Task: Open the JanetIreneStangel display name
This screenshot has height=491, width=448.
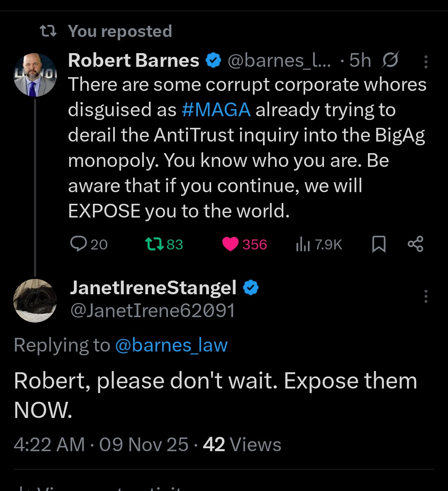Action: [x=153, y=288]
